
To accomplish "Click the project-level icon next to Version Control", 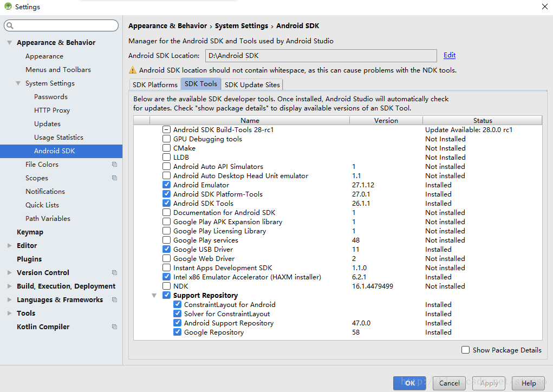I will tap(115, 272).
